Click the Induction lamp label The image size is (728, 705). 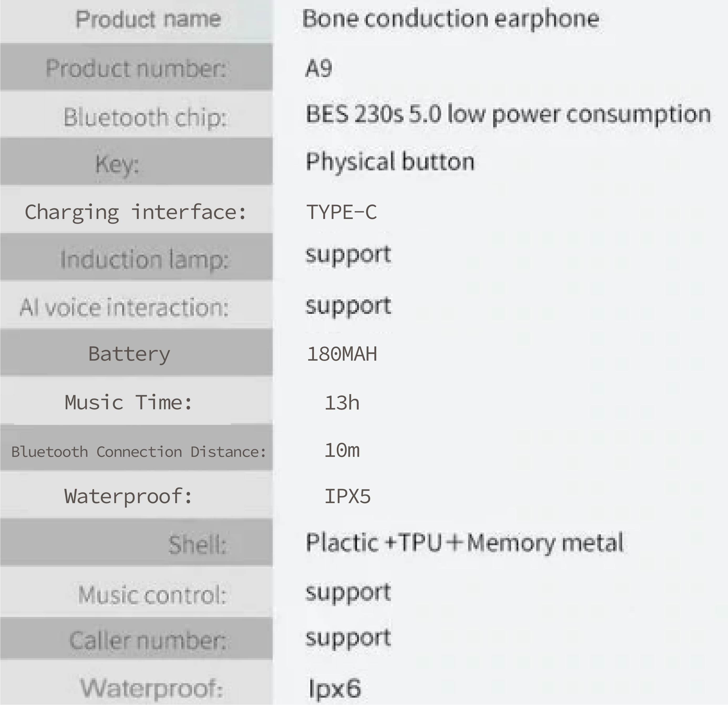pyautogui.click(x=144, y=259)
